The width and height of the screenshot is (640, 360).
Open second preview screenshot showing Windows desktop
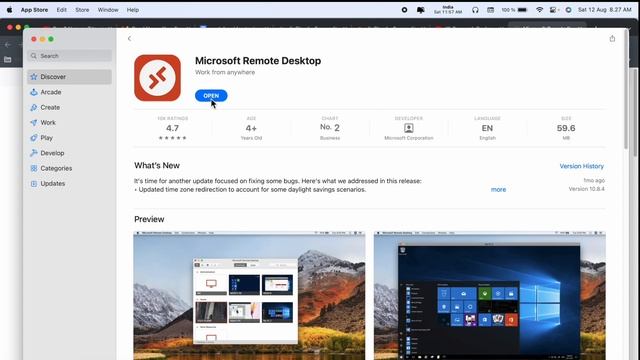(490, 296)
